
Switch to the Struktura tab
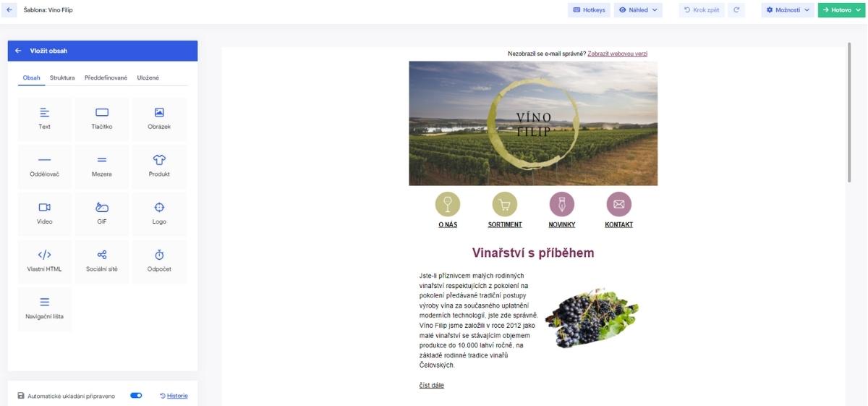(x=62, y=77)
